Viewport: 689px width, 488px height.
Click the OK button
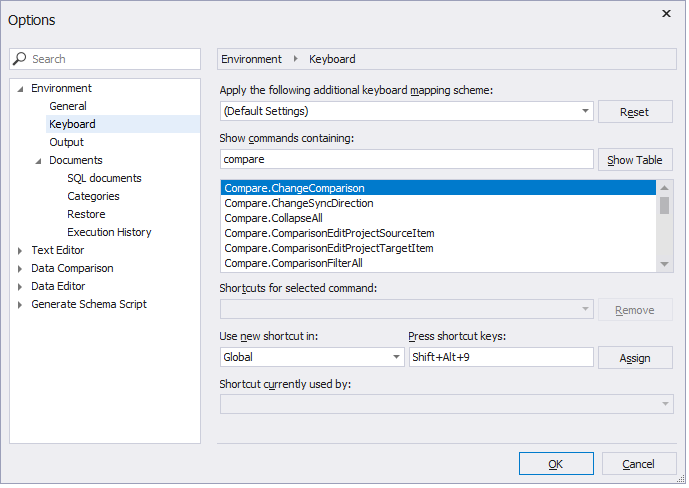tap(556, 464)
